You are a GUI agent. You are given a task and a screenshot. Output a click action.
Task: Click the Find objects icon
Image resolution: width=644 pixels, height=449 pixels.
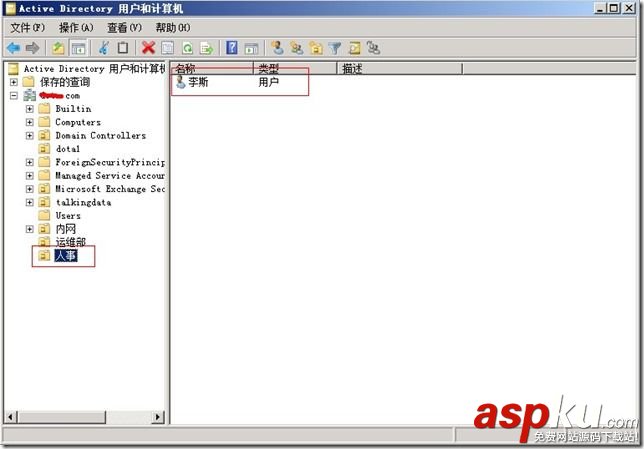pyautogui.click(x=354, y=48)
